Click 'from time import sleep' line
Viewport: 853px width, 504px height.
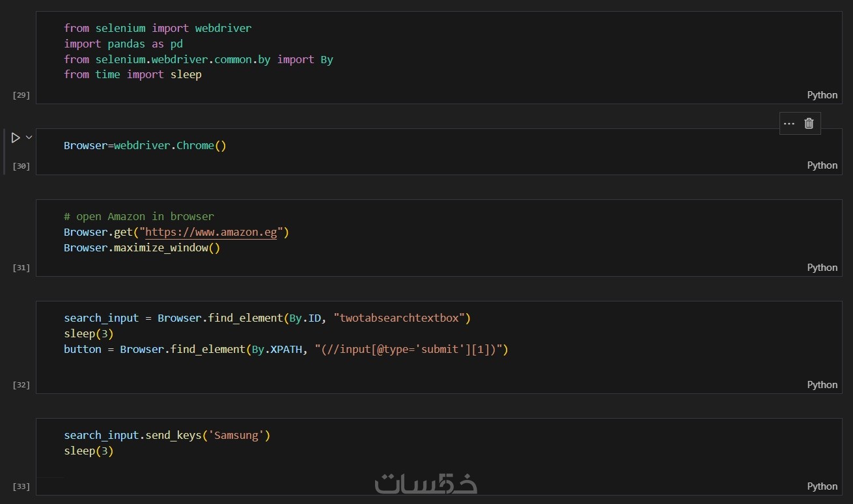133,75
